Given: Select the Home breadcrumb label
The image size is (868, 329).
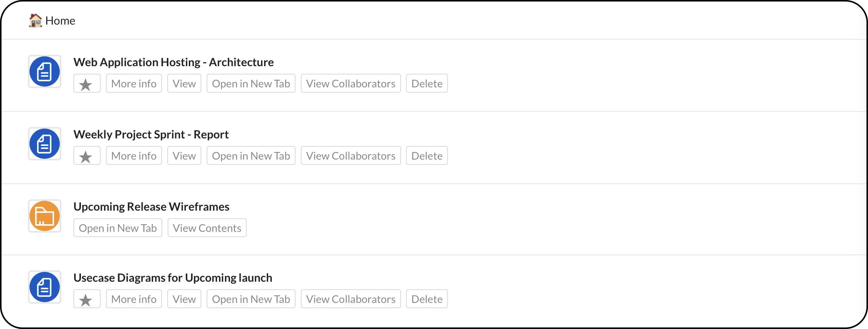Looking at the screenshot, I should click(60, 20).
